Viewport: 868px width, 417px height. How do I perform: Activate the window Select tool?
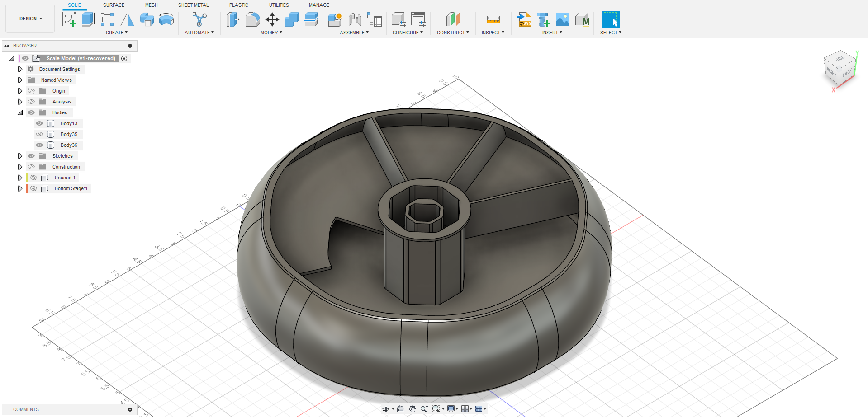click(x=611, y=19)
